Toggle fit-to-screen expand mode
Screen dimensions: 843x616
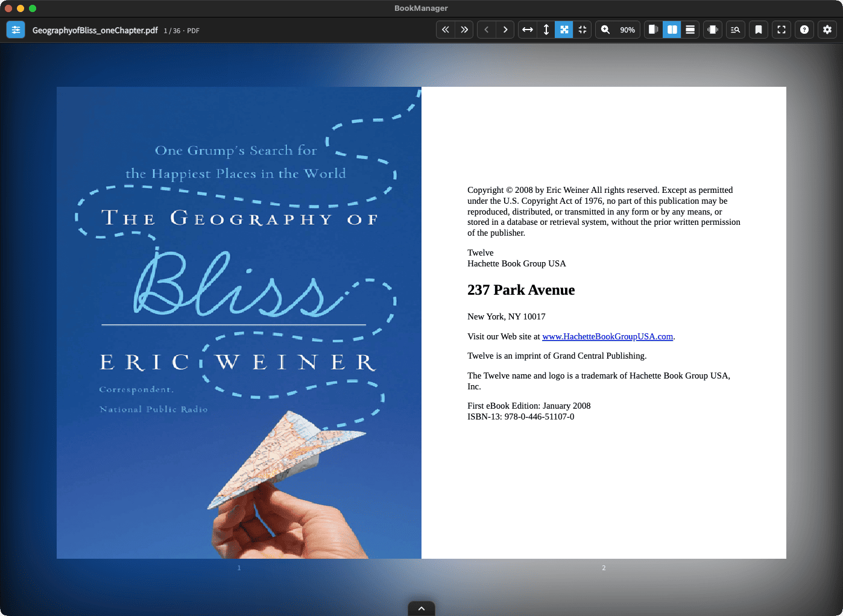pyautogui.click(x=564, y=30)
